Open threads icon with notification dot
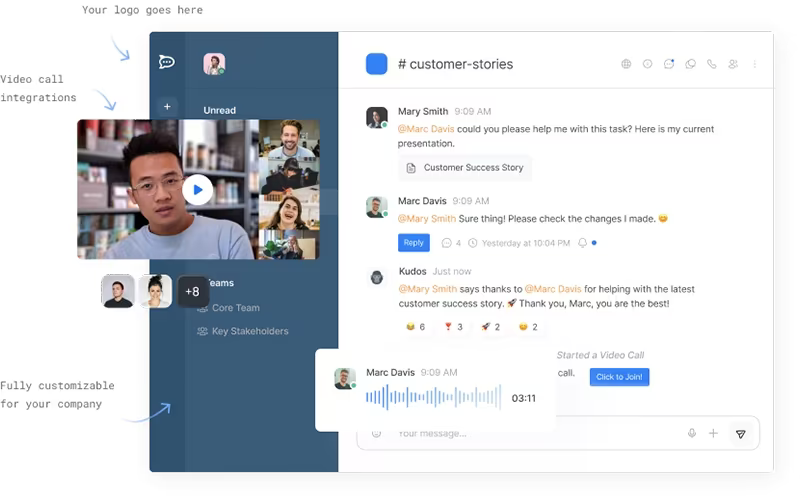Screen dimensions: 800x500 coord(669,64)
